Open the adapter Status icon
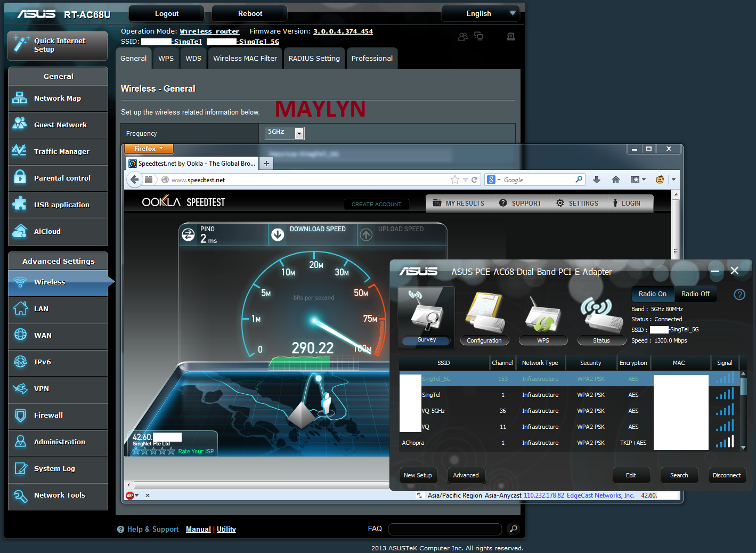This screenshot has width=756, height=553. tap(601, 316)
